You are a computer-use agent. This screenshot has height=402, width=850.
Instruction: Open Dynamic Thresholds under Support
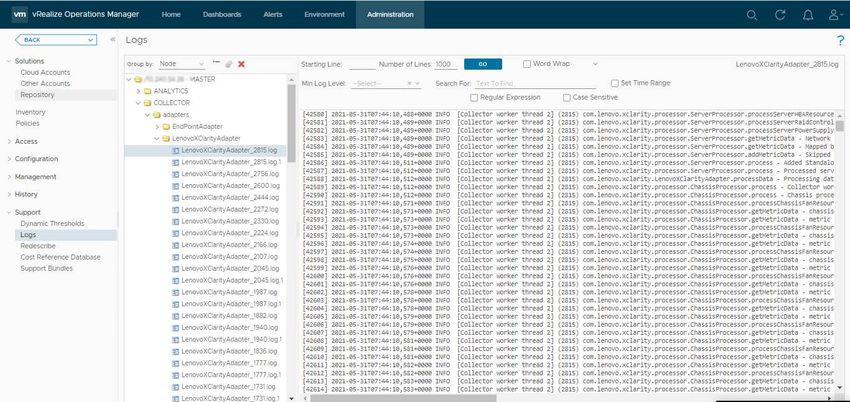tap(52, 224)
